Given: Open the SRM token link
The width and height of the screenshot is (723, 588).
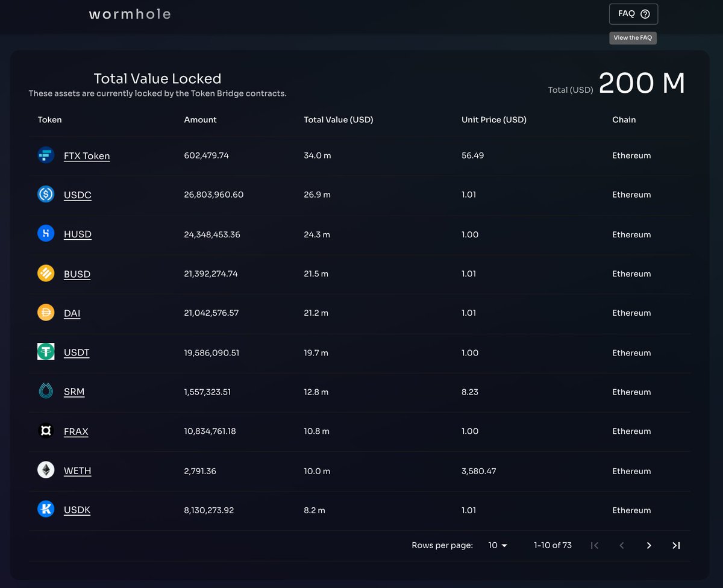Looking at the screenshot, I should point(74,392).
